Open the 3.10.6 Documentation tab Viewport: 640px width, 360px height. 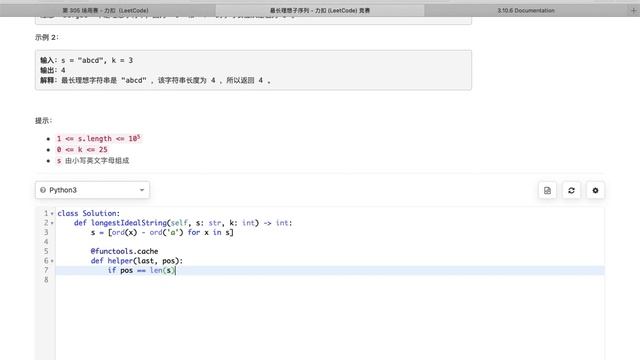click(526, 10)
